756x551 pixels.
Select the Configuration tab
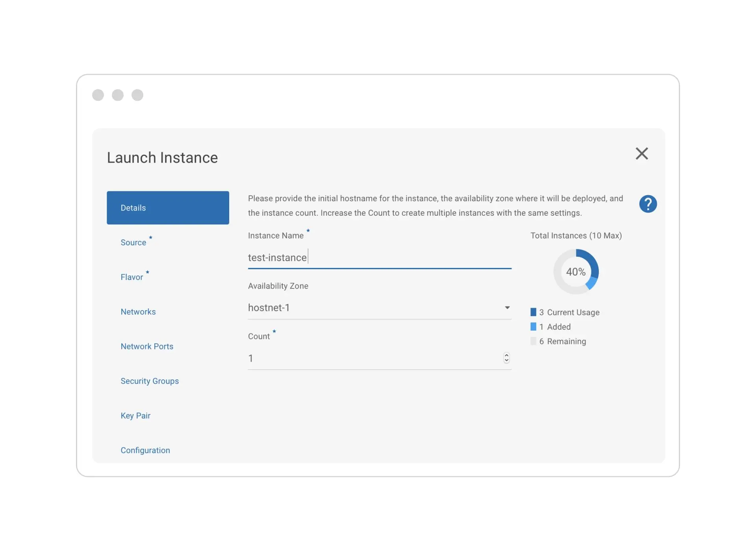click(145, 450)
